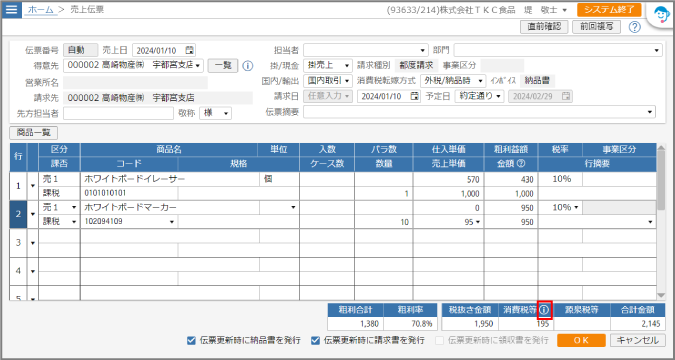Open 掛売上 payment type dropdown
The image size is (675, 360).
coord(347,66)
